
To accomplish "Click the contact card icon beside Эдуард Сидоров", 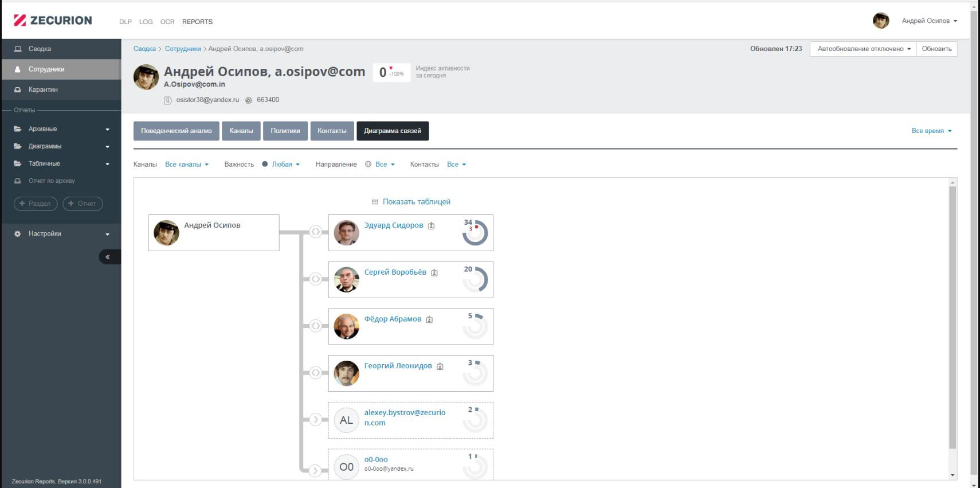I will point(432,226).
